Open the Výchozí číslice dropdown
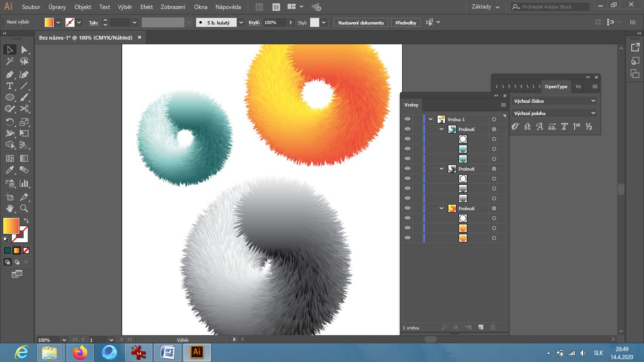Viewport: 644px width, 362px height. (x=554, y=101)
